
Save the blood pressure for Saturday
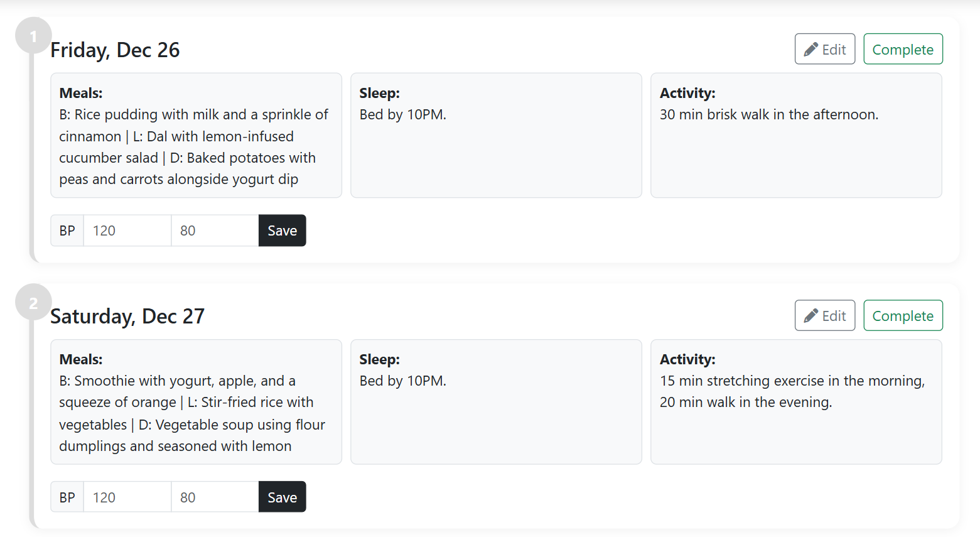(x=282, y=497)
